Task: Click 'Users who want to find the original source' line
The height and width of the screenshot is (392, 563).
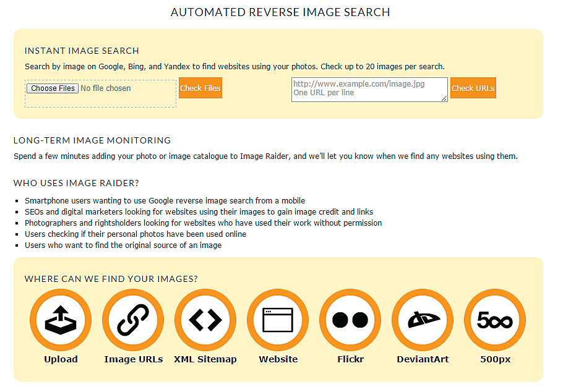Action: coord(123,245)
